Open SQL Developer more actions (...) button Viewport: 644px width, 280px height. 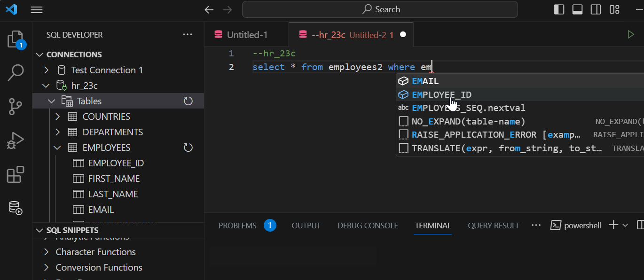pos(188,34)
